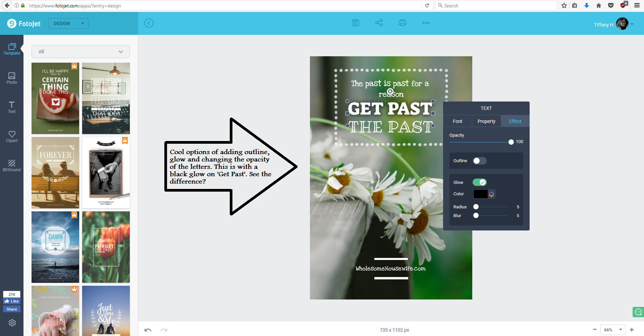Open the Clipart panel
The height and width of the screenshot is (336, 644).
(12, 137)
